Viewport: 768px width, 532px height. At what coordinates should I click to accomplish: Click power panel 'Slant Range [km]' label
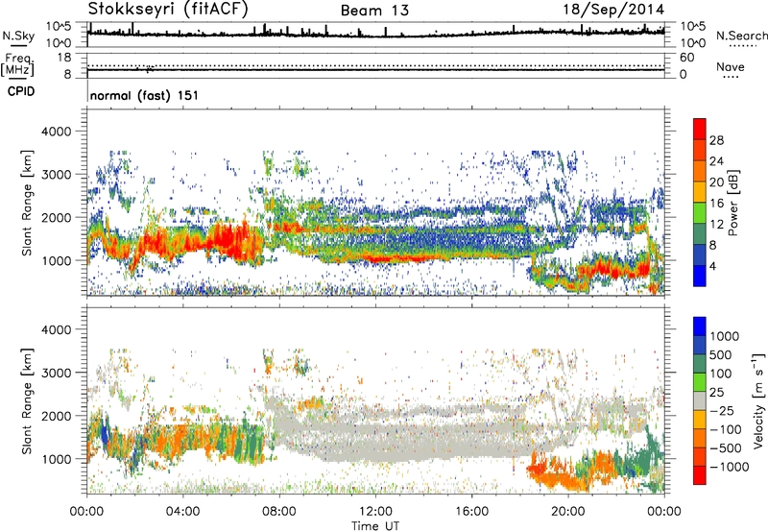pos(27,203)
